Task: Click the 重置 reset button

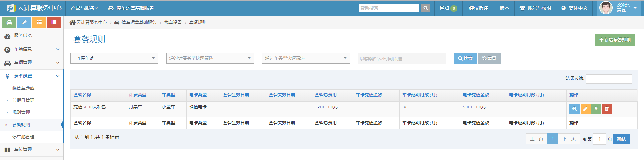Action: pyautogui.click(x=489, y=58)
